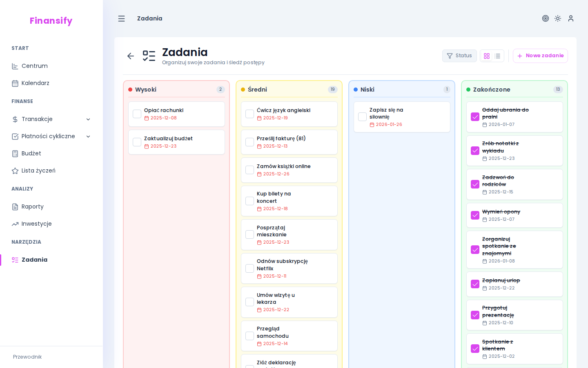Image resolution: width=588 pixels, height=368 pixels.
Task: Toggle light theme with the sun icon
Action: (558, 18)
